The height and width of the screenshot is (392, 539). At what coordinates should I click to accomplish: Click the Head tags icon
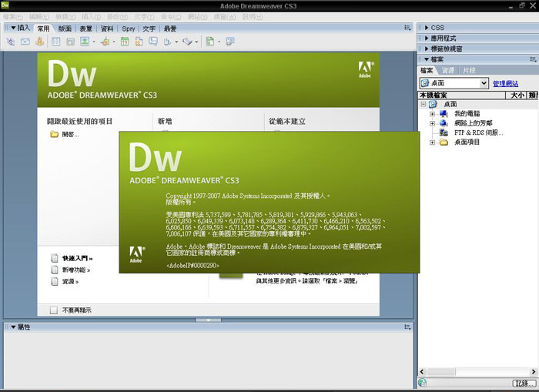point(168,42)
